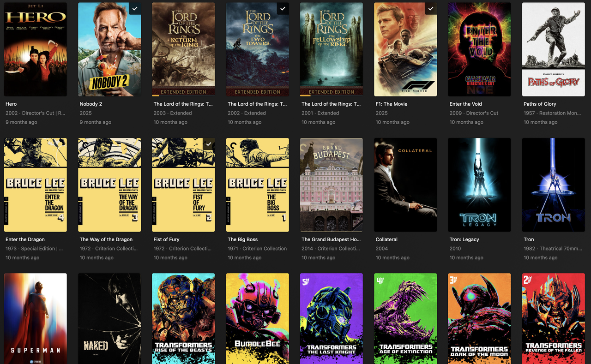The height and width of the screenshot is (364, 591).
Task: Select The Return of the King poster
Action: (x=183, y=49)
